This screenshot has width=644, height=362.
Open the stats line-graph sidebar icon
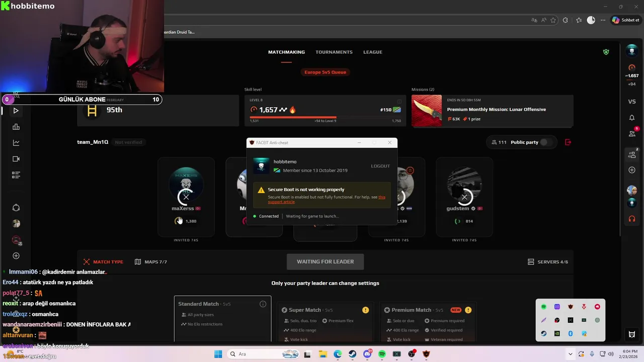(x=16, y=143)
